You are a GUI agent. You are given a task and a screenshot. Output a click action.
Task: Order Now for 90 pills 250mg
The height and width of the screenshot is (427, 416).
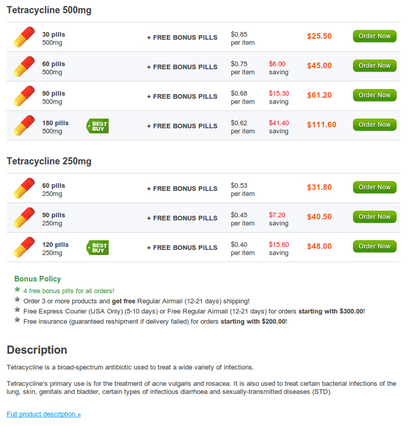pos(375,217)
